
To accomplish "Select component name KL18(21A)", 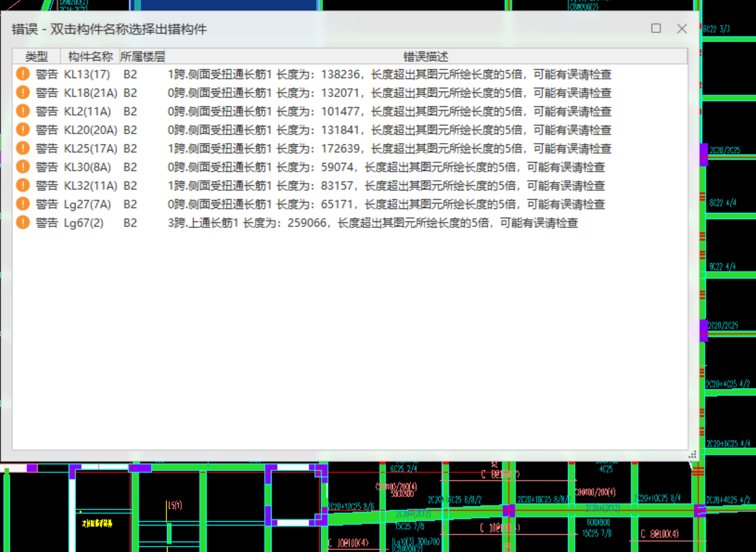I will [92, 93].
